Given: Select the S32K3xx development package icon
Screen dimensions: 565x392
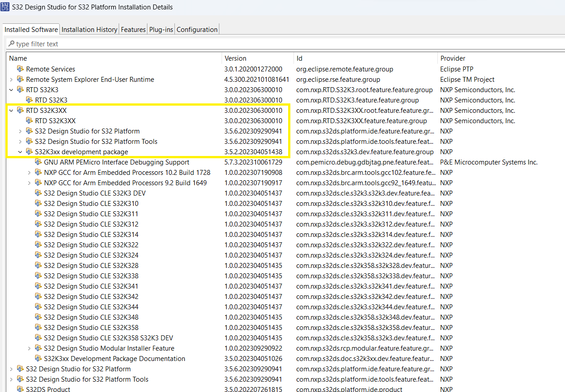Looking at the screenshot, I should click(28, 151).
